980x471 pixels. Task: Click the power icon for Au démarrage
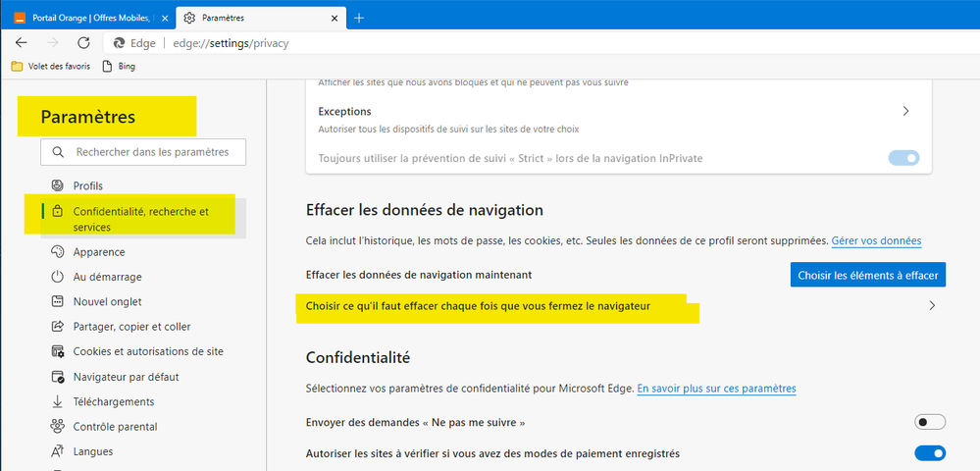click(x=58, y=277)
